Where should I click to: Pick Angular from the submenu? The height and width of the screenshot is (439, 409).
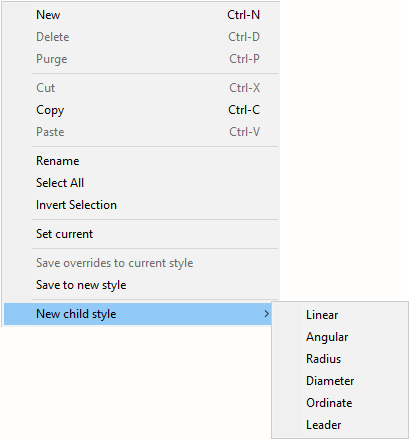(340, 337)
